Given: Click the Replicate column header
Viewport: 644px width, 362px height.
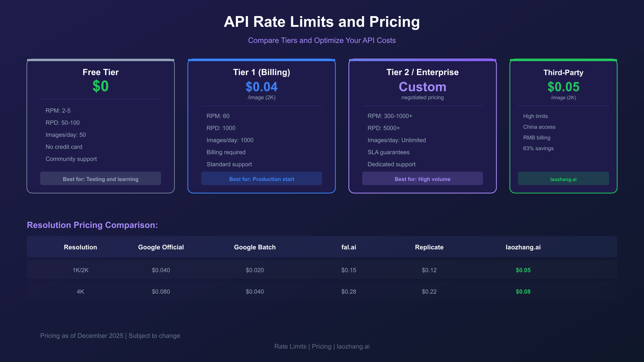Looking at the screenshot, I should (429, 247).
